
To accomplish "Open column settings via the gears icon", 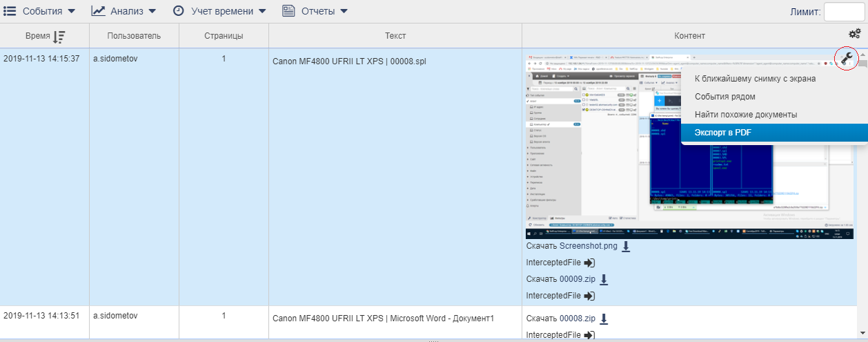I will tap(854, 34).
